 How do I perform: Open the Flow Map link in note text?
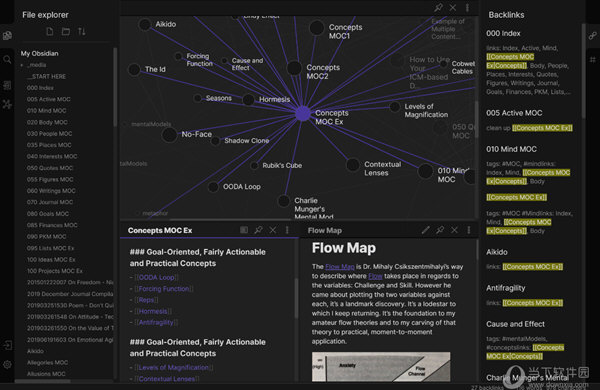(339, 267)
